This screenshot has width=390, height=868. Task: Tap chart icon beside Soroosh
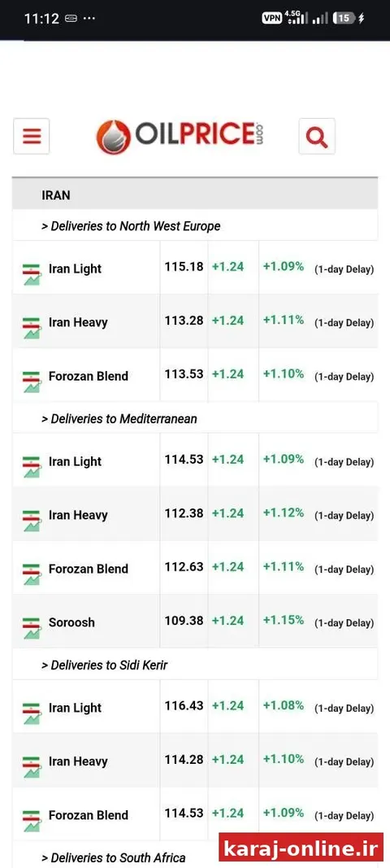tap(32, 628)
